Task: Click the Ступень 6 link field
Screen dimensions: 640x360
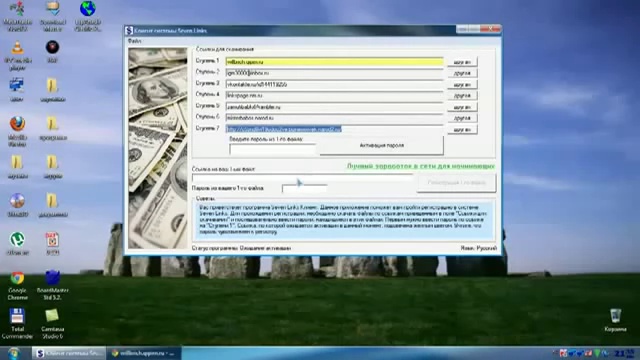Action: 334,118
